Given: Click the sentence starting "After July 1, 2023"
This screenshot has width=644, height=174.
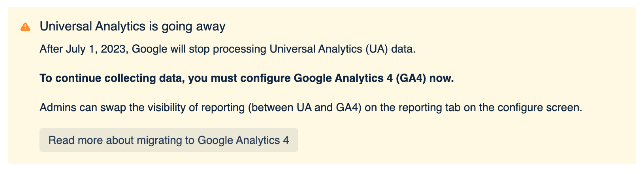Looking at the screenshot, I should (x=228, y=49).
